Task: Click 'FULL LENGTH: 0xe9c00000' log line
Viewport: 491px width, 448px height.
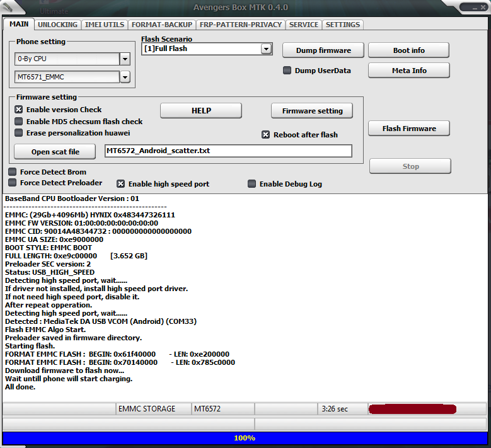Action: pos(76,256)
